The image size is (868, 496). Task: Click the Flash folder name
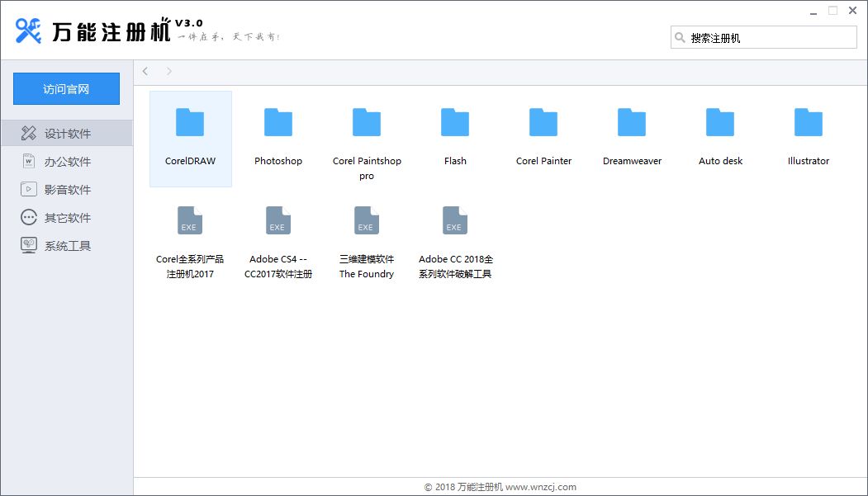455,161
